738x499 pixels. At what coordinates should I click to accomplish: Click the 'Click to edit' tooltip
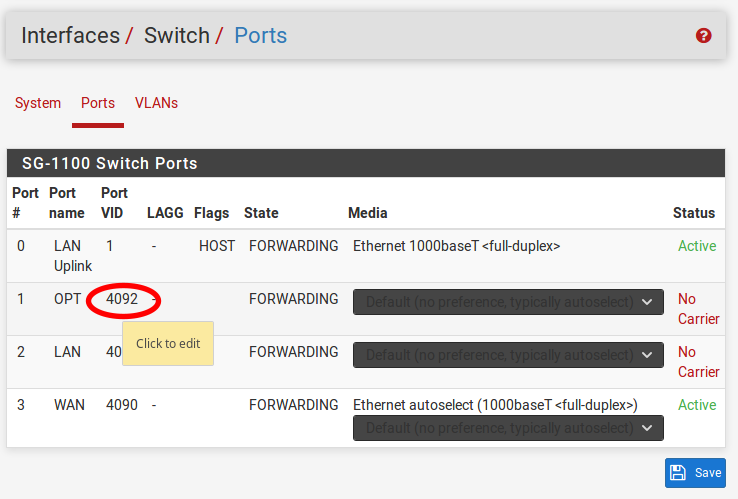click(168, 344)
